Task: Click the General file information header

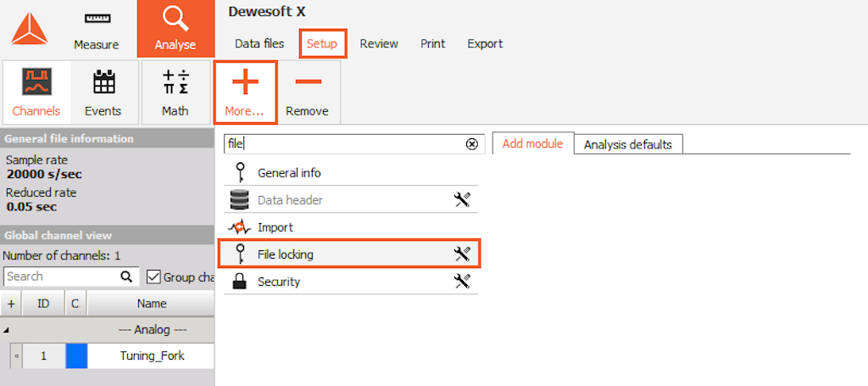Action: 108,138
